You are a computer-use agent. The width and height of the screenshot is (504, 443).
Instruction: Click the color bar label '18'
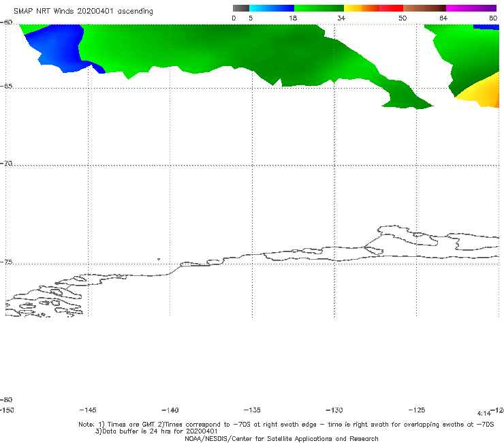tap(293, 18)
